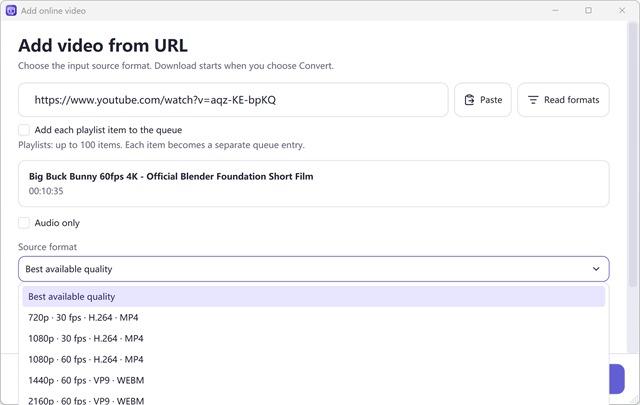
Task: Click the Add video from URL heading
Action: (x=103, y=45)
